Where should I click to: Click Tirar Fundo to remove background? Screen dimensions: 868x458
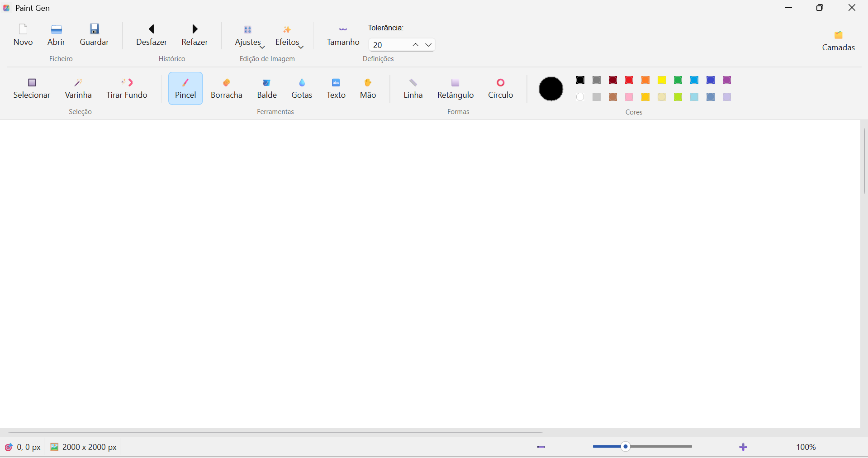coord(127,88)
